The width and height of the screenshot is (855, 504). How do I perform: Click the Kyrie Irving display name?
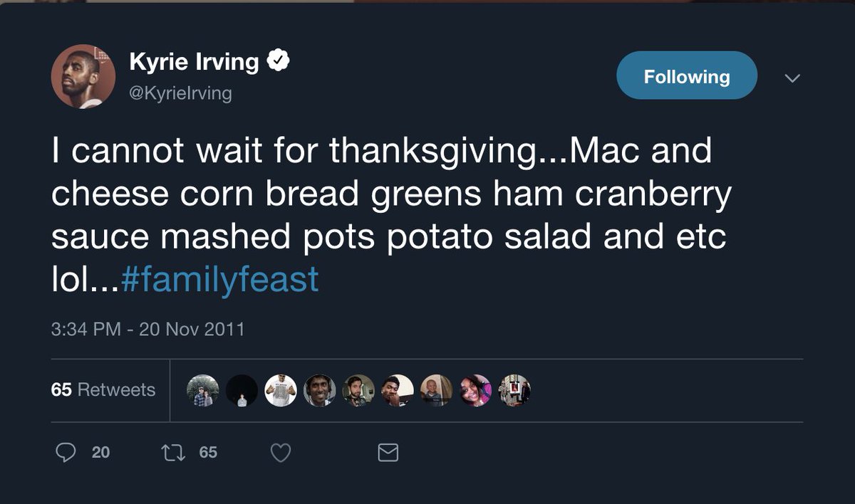194,62
